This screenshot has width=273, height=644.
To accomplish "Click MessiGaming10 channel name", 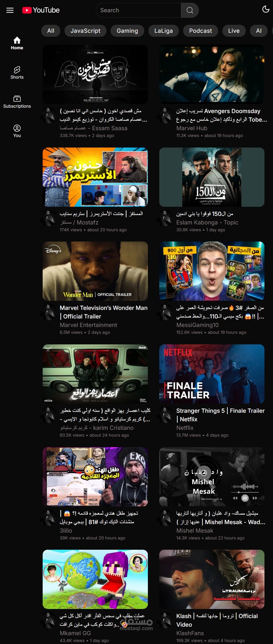I will (197, 325).
